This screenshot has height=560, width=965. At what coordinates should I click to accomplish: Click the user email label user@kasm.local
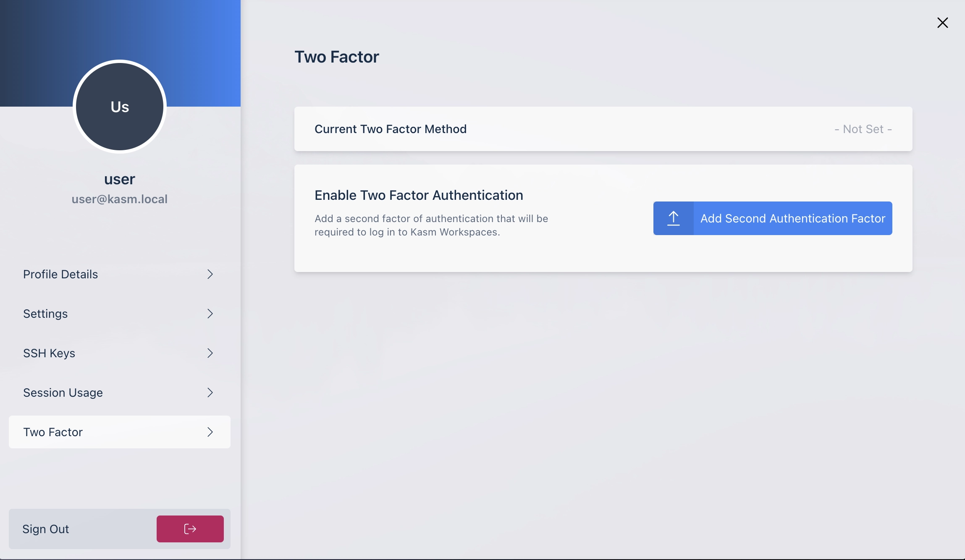(119, 199)
